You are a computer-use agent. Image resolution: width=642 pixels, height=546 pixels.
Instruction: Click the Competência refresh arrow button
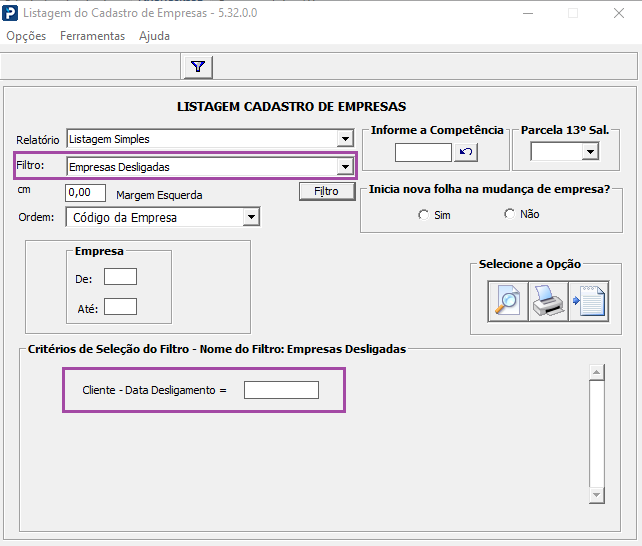[x=466, y=152]
